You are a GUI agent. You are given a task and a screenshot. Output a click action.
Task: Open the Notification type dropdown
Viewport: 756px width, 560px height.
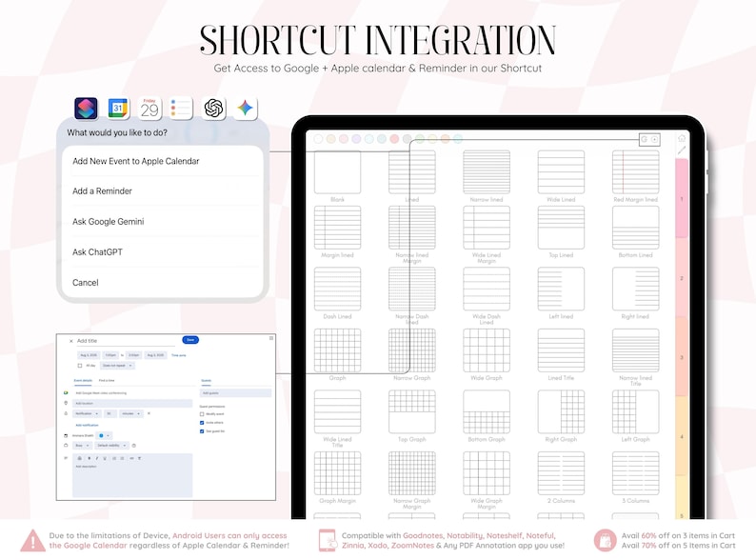click(x=87, y=413)
